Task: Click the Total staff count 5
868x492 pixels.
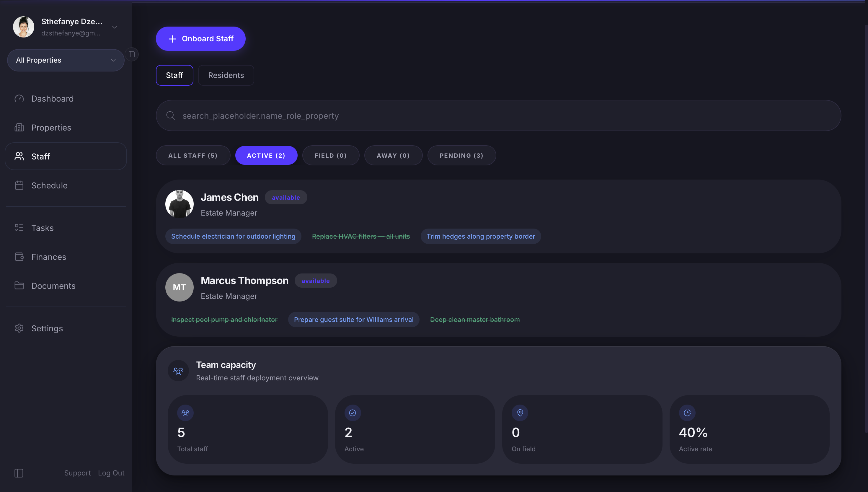Action: (181, 432)
